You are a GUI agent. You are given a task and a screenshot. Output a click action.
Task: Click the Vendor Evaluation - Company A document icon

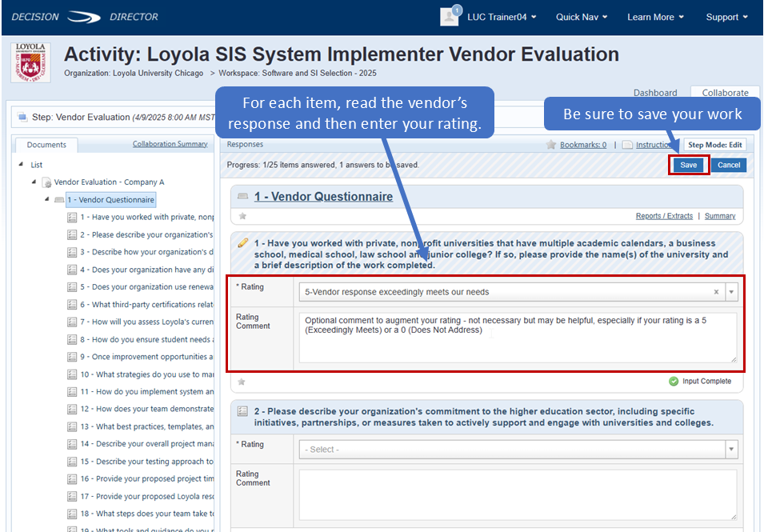coord(46,182)
